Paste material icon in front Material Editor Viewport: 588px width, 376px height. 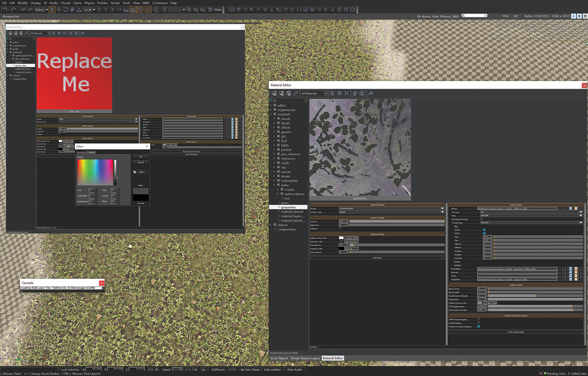(362, 93)
